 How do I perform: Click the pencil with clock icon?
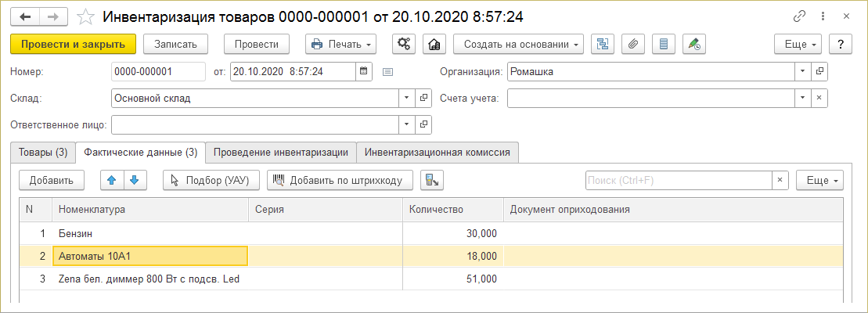[693, 44]
